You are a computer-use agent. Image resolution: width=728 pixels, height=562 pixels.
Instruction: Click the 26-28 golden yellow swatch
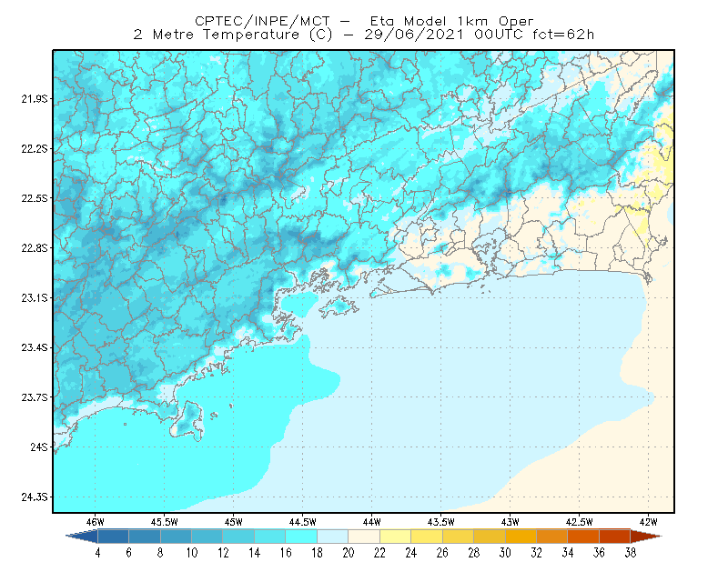(458, 537)
